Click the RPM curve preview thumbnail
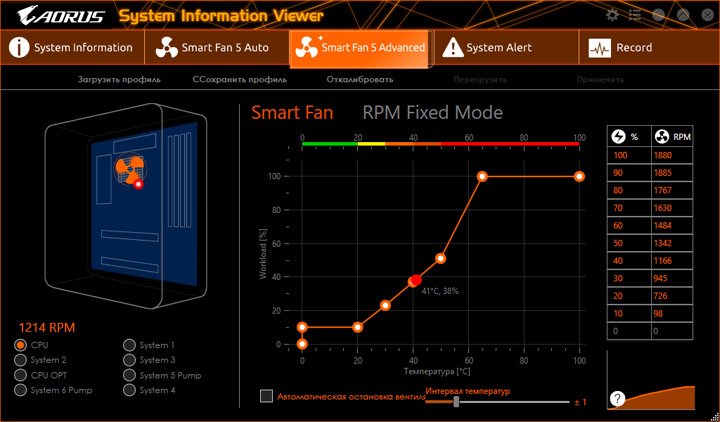Viewport: 720px width, 422px height. pos(652,381)
